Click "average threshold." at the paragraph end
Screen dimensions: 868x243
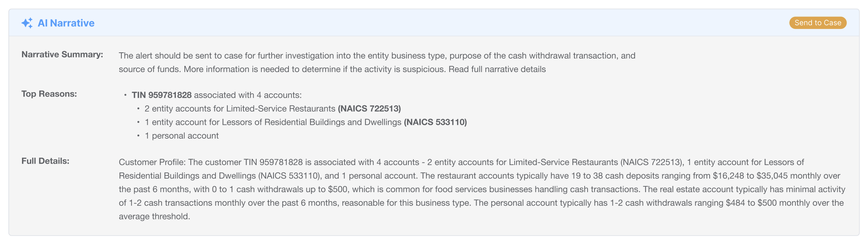coord(154,216)
